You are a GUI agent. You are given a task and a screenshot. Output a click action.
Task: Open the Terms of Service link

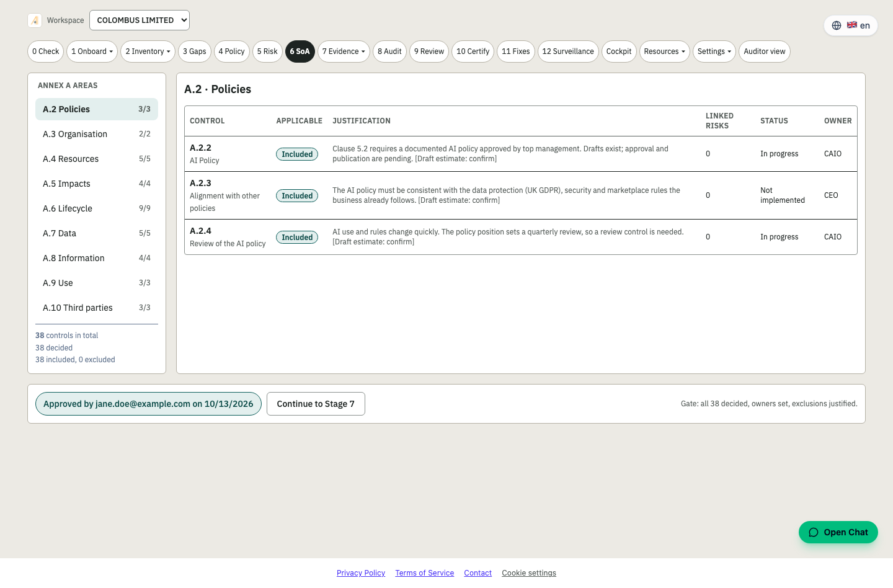coord(425,573)
